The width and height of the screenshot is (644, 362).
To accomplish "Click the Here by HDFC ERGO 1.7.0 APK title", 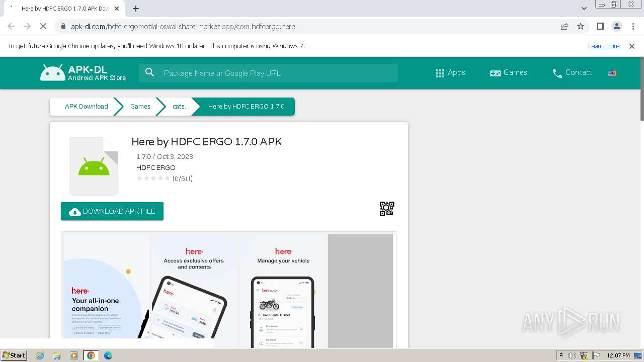I will coord(206,142).
